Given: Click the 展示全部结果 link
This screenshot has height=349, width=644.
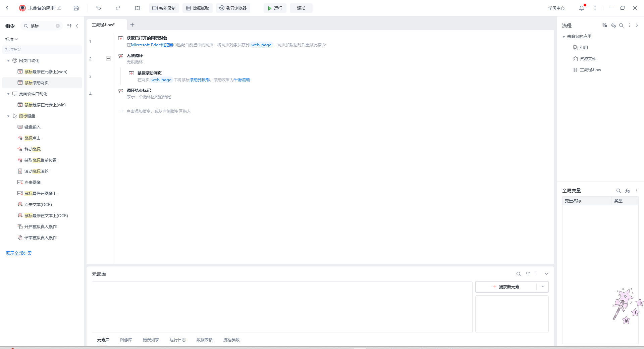Looking at the screenshot, I should tap(19, 253).
